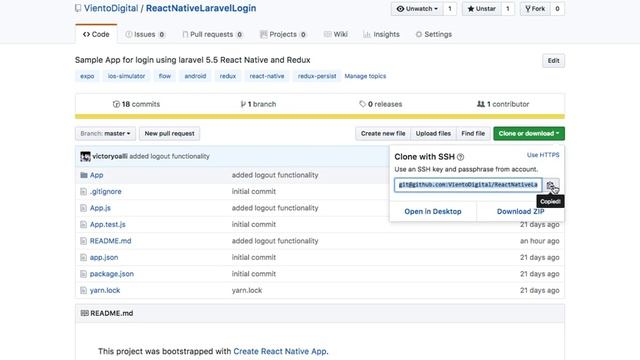Viewport: 640px width, 360px height.
Task: Click the SSH clone URL field
Action: point(468,185)
